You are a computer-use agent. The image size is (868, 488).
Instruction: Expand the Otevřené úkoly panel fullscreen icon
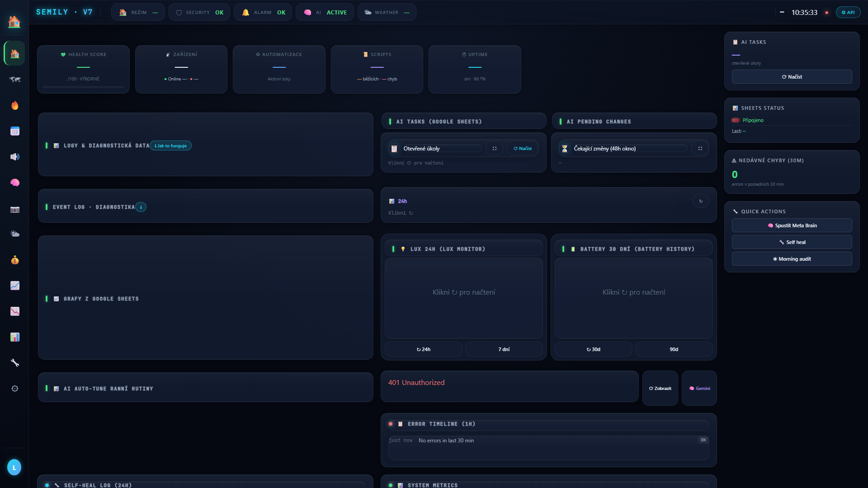point(495,148)
